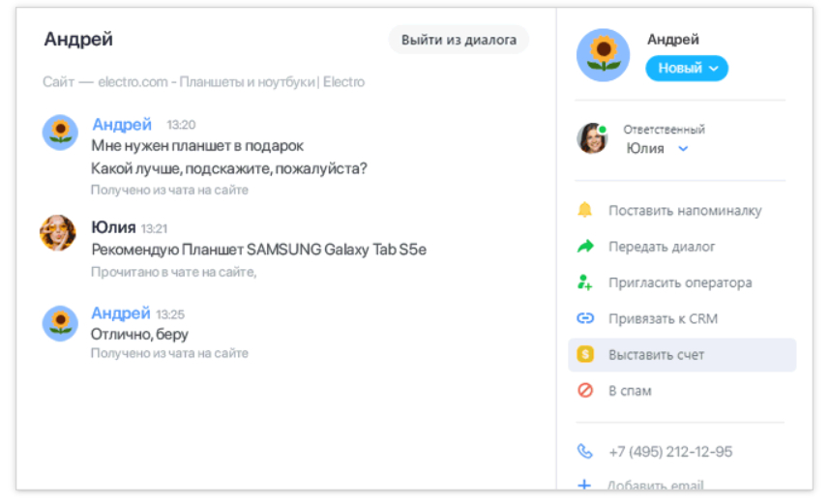Click the phone number +7 (495) 212-12-95

(x=669, y=452)
